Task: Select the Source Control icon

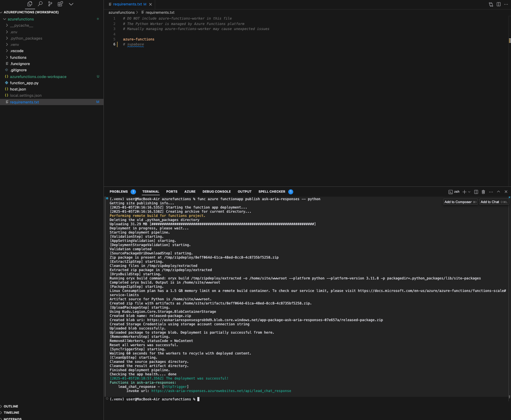Action: (x=50, y=4)
